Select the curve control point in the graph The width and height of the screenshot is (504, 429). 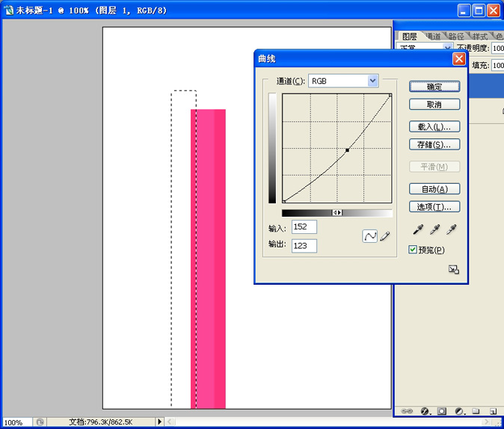(347, 150)
